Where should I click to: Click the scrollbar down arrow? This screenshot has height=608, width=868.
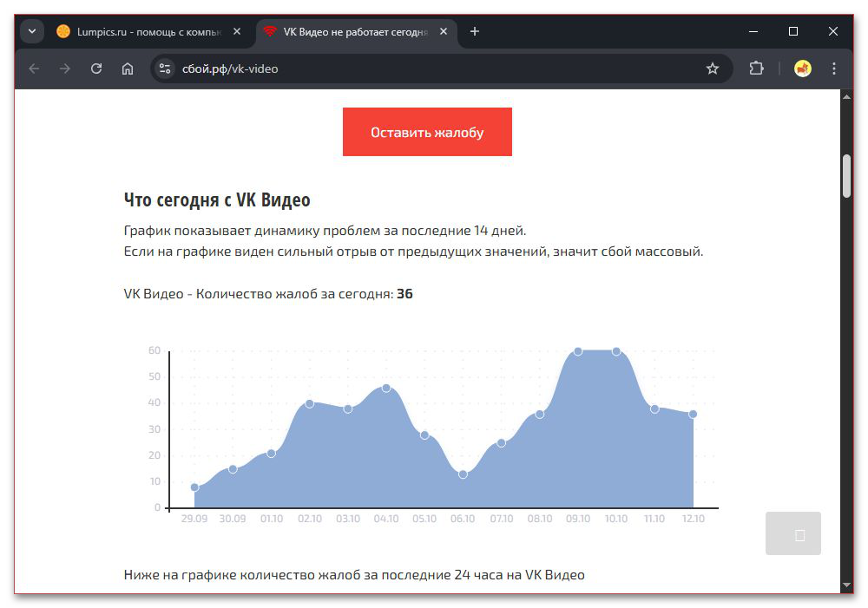point(846,585)
